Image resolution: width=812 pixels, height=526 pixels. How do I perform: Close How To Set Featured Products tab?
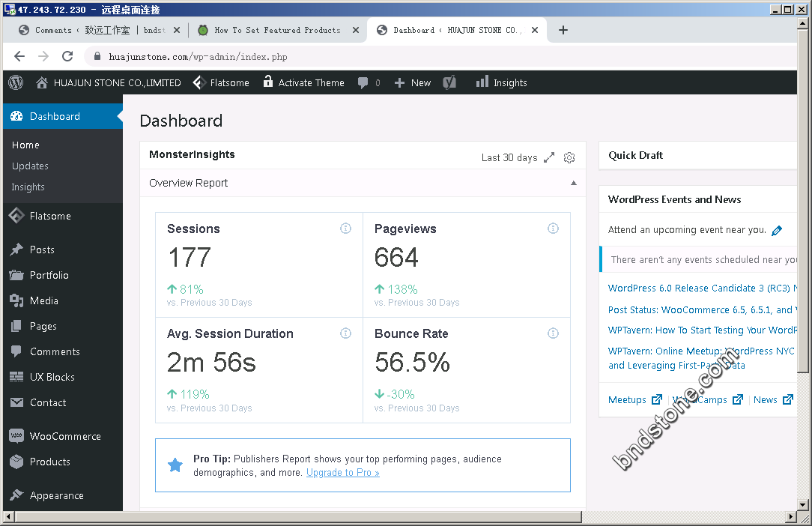[x=356, y=30]
